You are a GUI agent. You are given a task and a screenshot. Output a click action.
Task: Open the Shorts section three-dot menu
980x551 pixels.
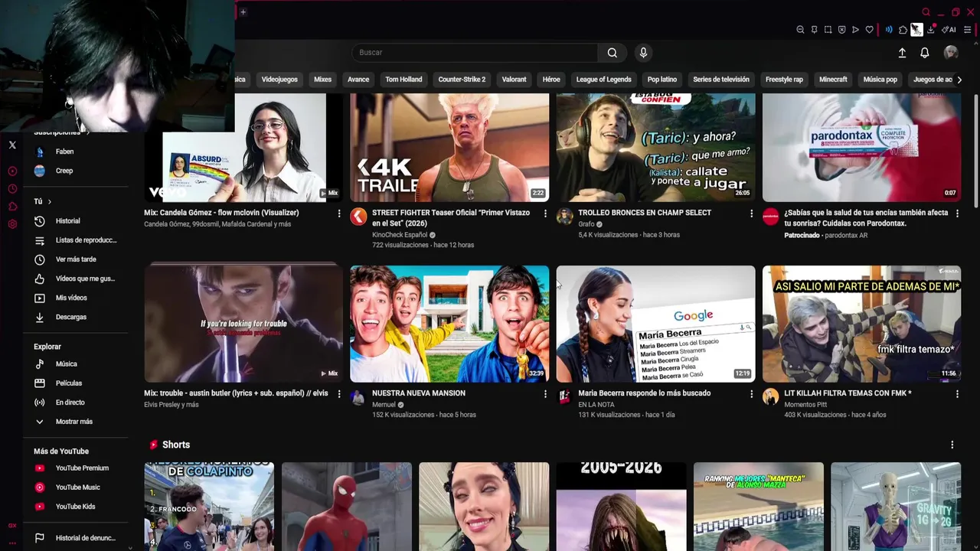(952, 445)
